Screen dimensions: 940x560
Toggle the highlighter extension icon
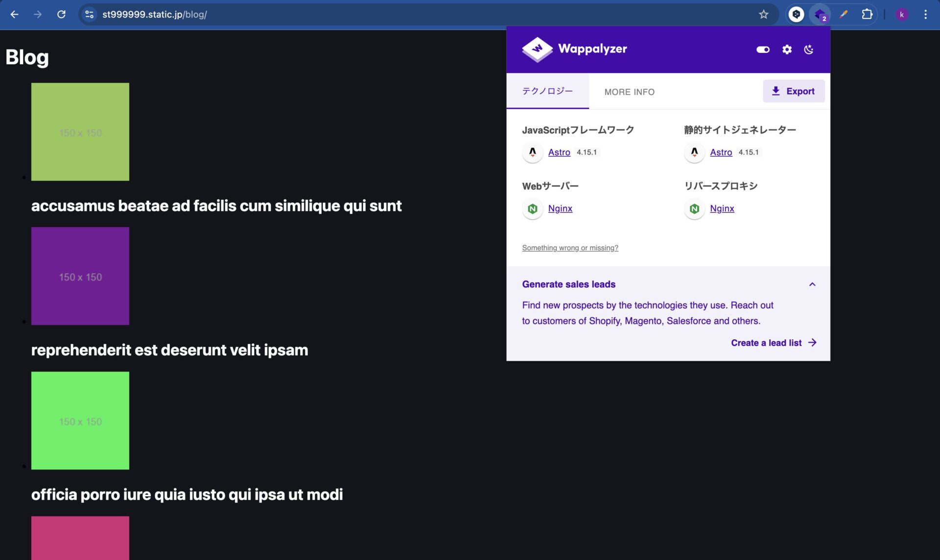[x=844, y=14]
